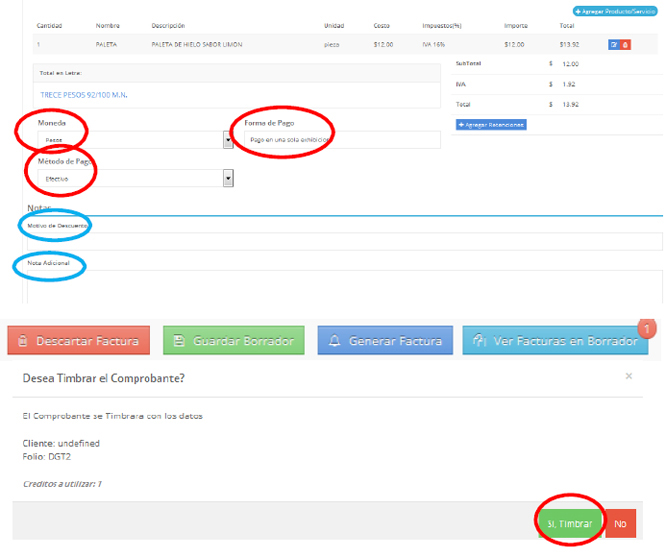Click the pieza unit cell

(332, 45)
